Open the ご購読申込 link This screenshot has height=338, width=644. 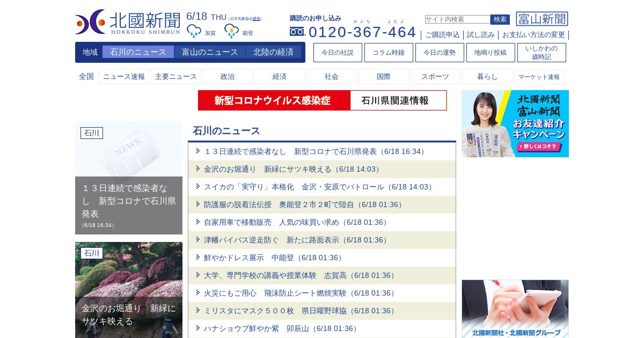442,35
